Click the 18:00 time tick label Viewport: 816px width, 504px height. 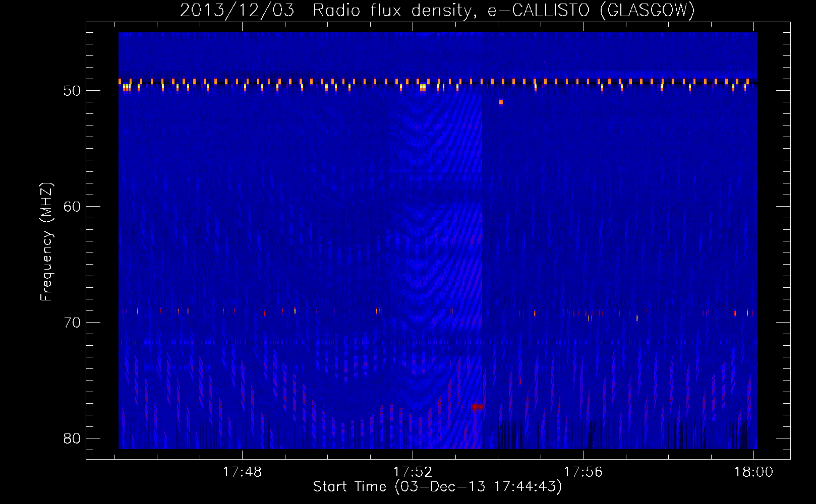(753, 472)
